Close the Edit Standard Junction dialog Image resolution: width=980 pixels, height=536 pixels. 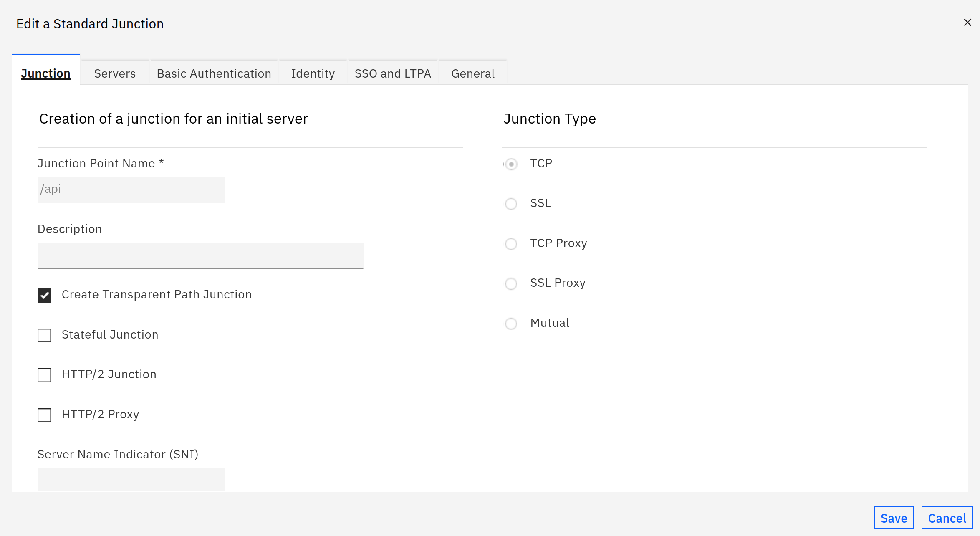click(967, 23)
